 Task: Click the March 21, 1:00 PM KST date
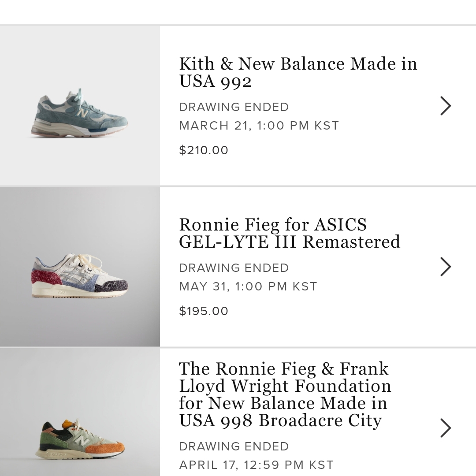pos(259,126)
